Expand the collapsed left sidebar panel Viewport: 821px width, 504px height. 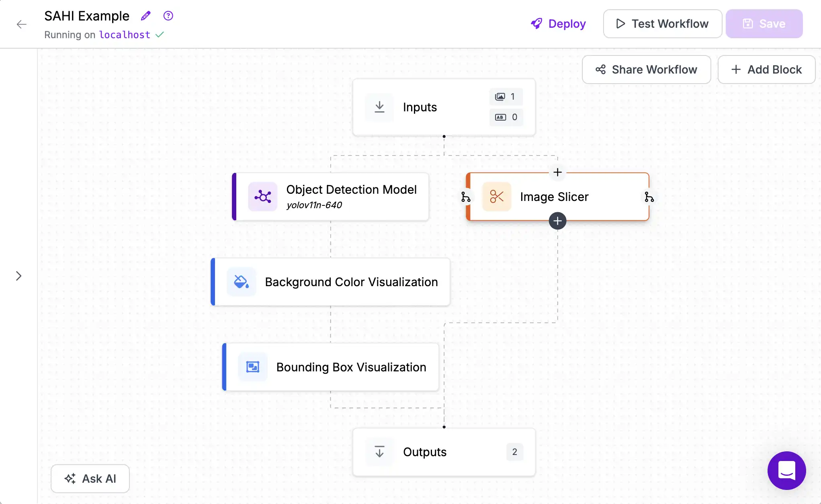(19, 276)
